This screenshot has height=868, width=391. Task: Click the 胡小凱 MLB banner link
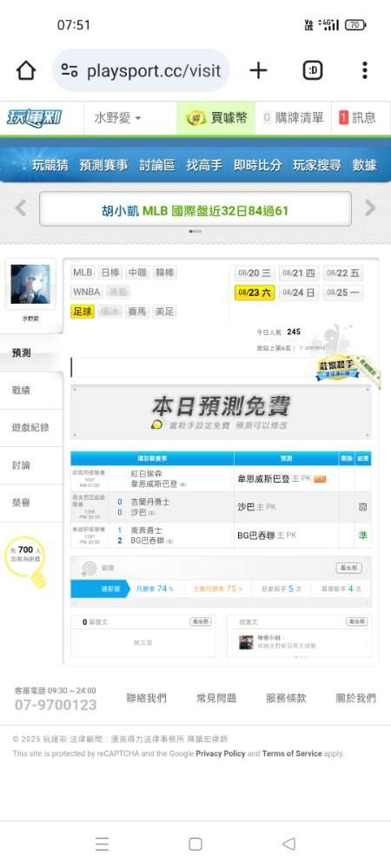195,210
